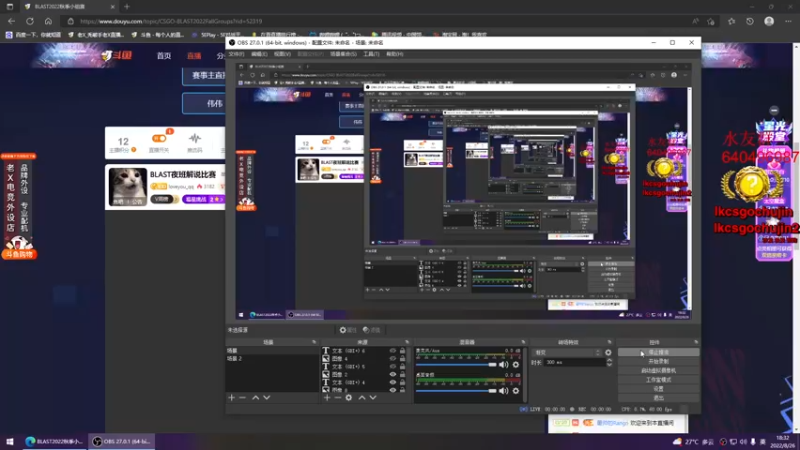Toggle visibility of 文本 (GDI+) 5 source

coord(393,366)
